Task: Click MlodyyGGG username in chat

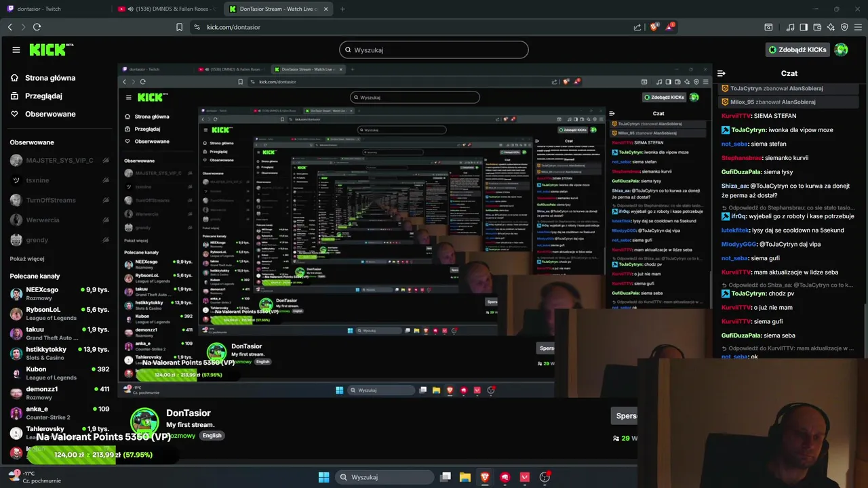Action: 738,244
